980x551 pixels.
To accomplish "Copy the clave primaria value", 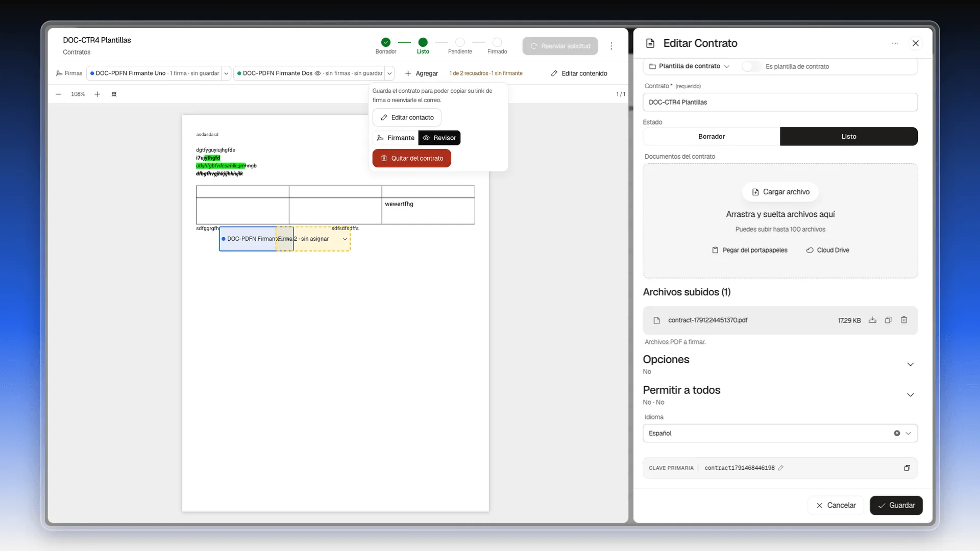I will tap(907, 468).
